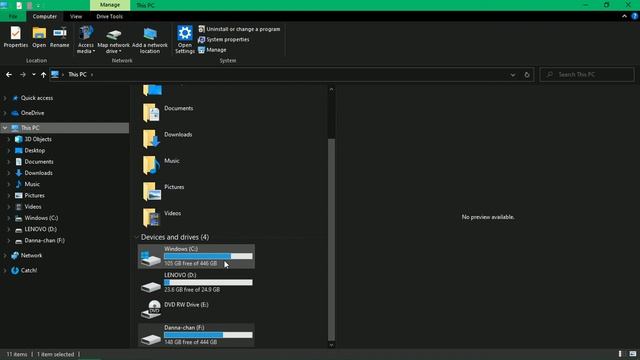Expand the Windows (C:) sidebar node
This screenshot has width=640, height=360.
9,218
